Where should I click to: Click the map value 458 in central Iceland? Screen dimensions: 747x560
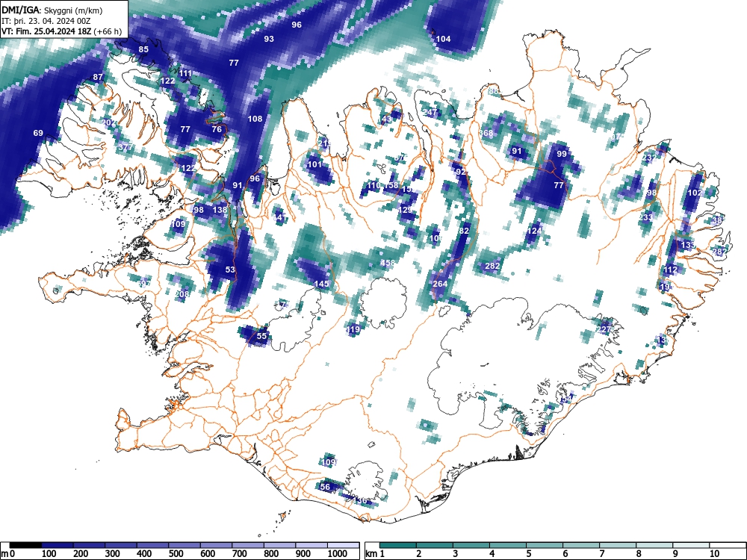(387, 262)
